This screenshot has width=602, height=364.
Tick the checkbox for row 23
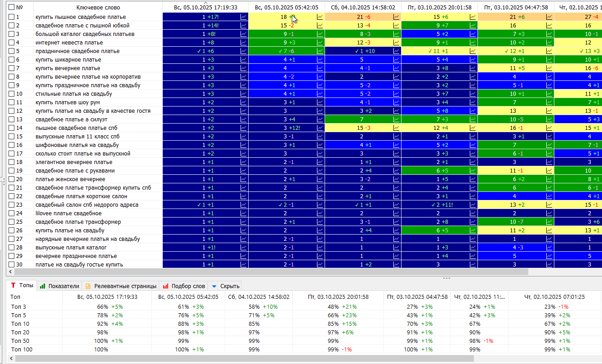coord(12,204)
